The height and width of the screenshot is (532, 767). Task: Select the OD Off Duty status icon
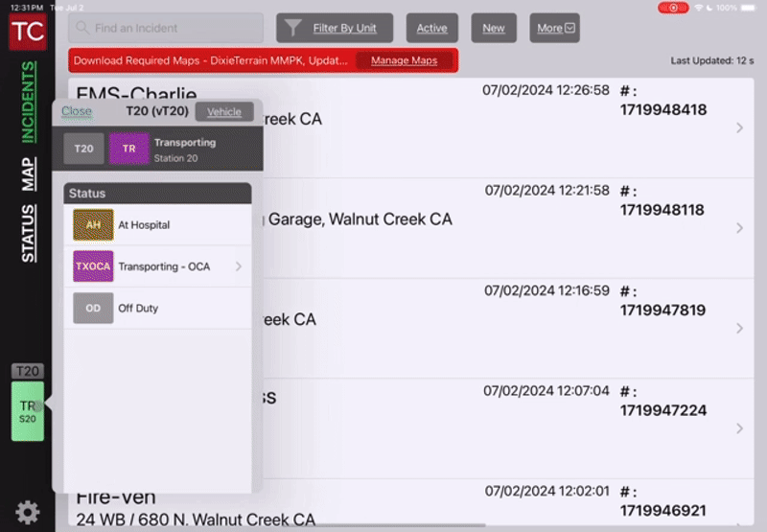[x=93, y=309]
